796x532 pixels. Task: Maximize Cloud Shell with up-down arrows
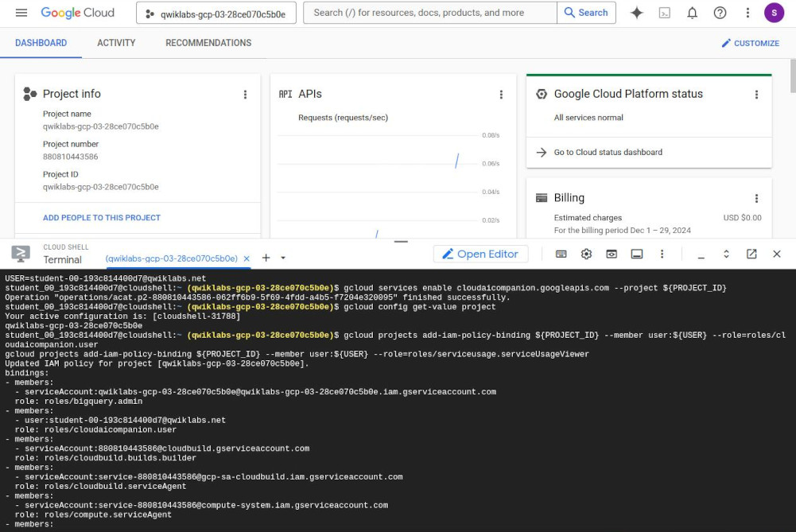726,254
